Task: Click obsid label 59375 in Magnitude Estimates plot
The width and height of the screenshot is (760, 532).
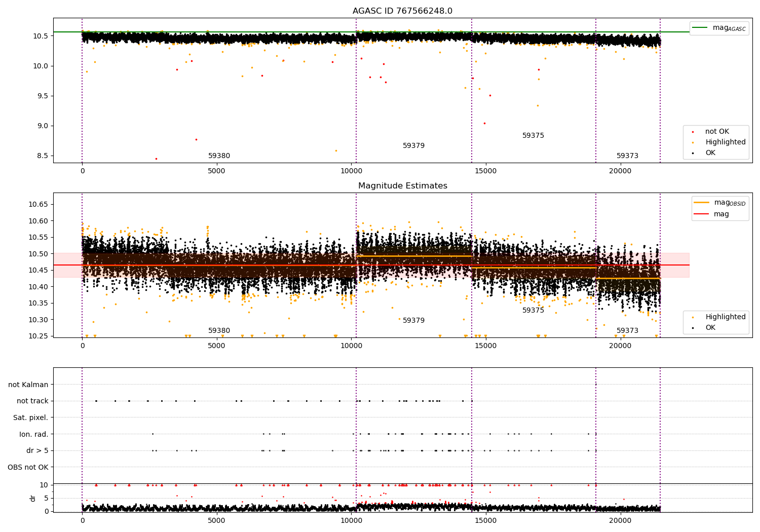Action: pyautogui.click(x=533, y=311)
